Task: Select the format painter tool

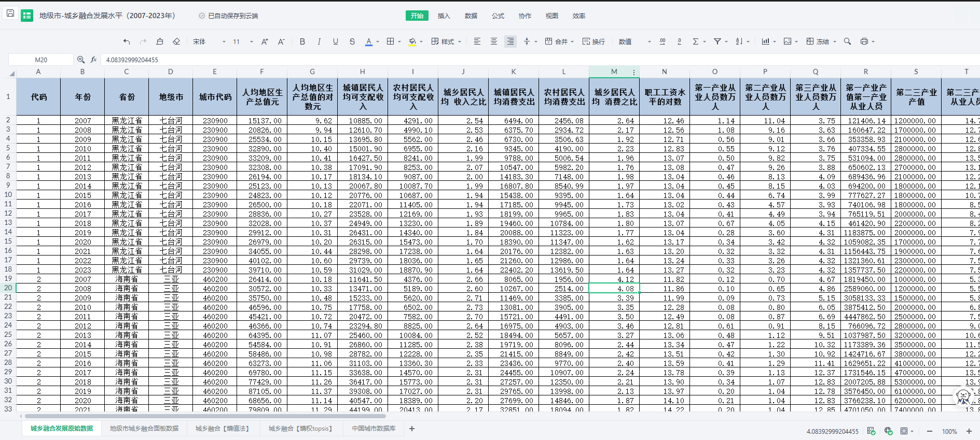Action: [160, 41]
